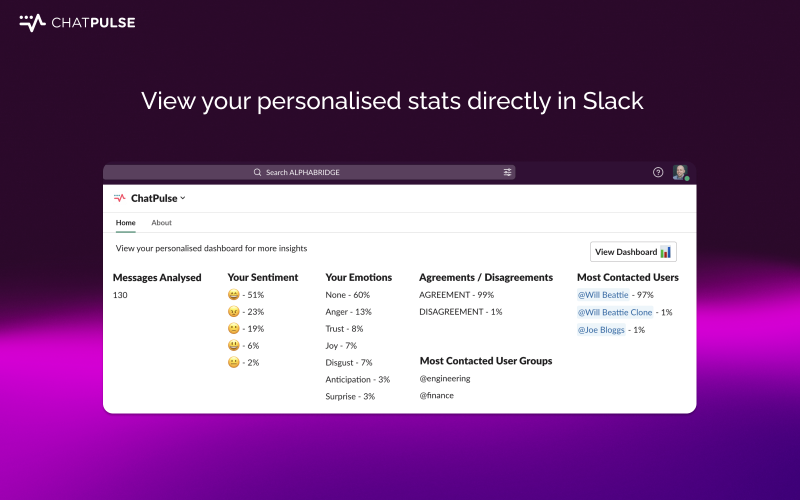Click the Messages Analysed heading

pos(157,278)
